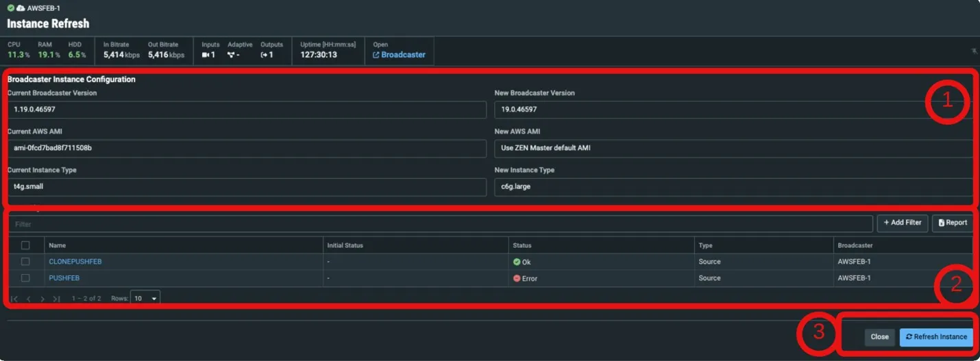Open the Rows per page dropdown
980x361 pixels.
[x=145, y=299]
